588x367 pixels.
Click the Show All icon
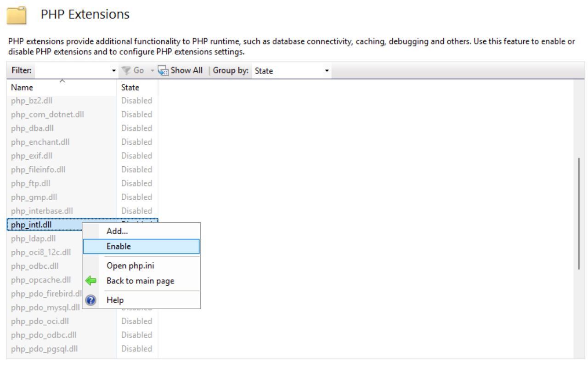click(x=163, y=71)
